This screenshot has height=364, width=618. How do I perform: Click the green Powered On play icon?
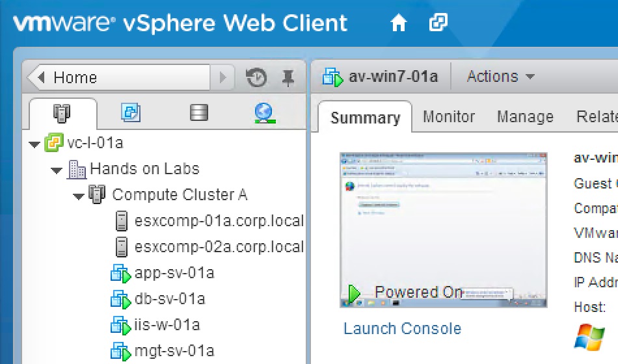353,293
